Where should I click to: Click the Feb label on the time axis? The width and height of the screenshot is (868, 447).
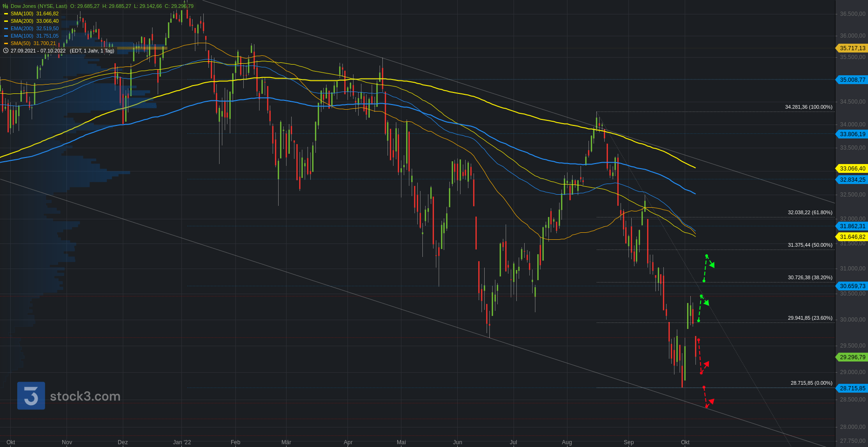(235, 442)
